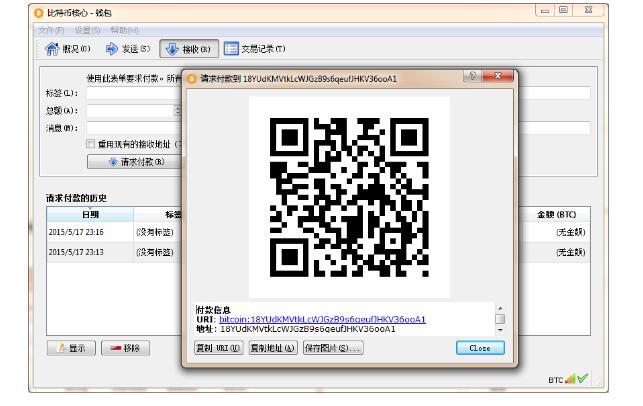
Task: Click the address text in payment info
Action: 308,329
